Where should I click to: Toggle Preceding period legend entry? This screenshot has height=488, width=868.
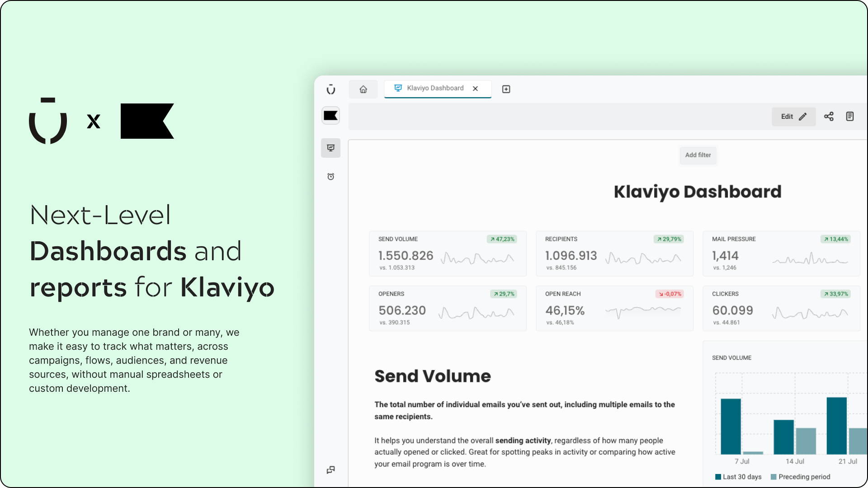(800, 477)
